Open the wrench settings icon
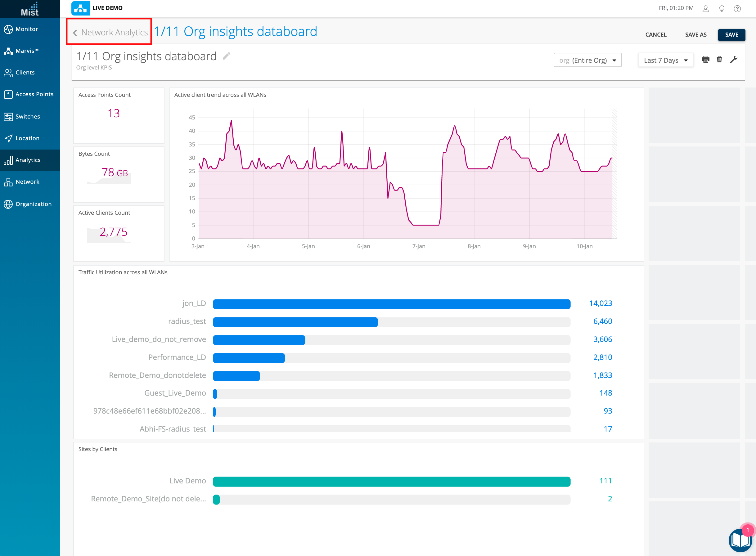 pyautogui.click(x=733, y=60)
